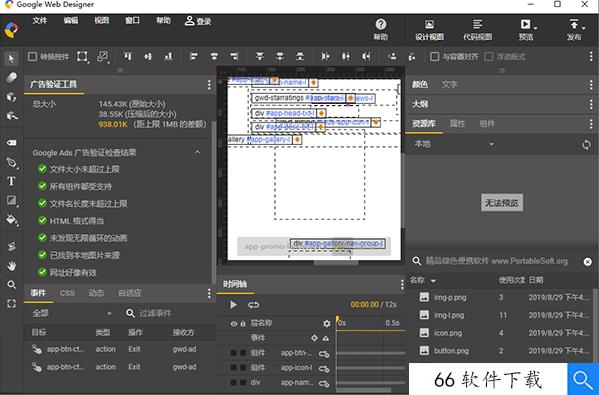This screenshot has height=395, width=599.
Task: Toggle lock of app-btn component layer
Action: click(x=243, y=353)
